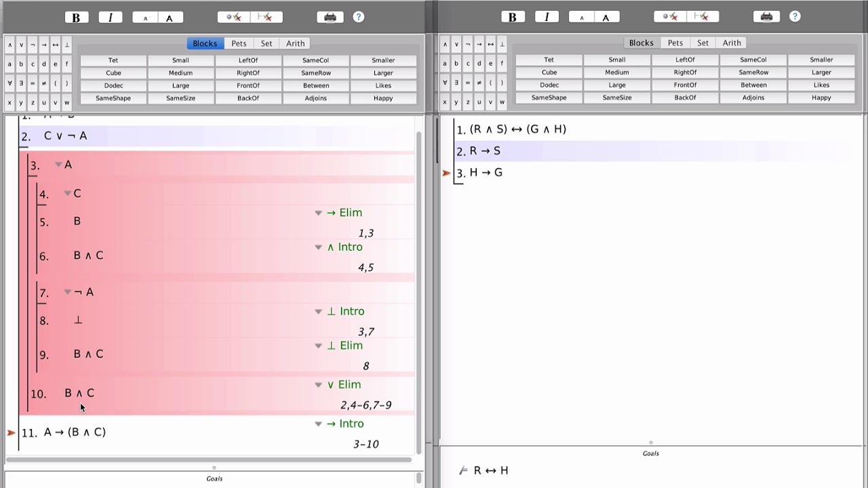Insert the contradiction ⊥ symbol in left window
Viewport: 868px width, 488px height.
click(66, 45)
